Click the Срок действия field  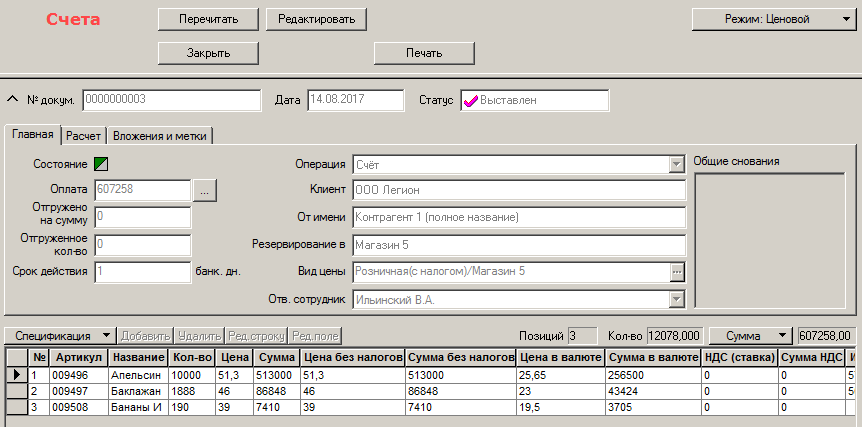143,272
